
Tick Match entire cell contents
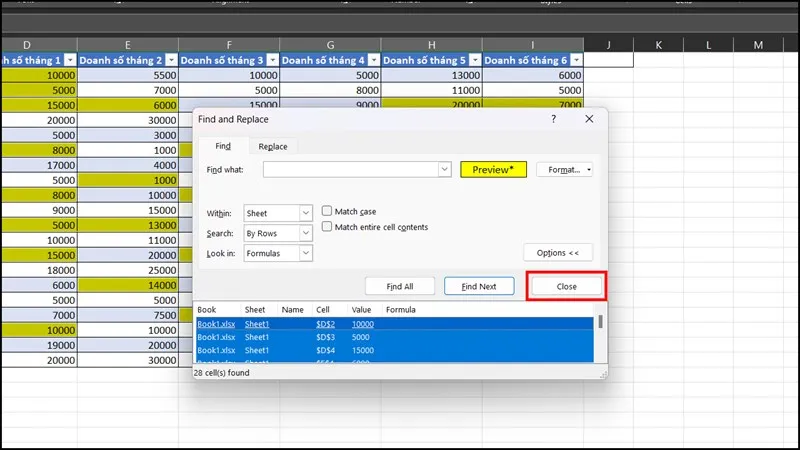327,227
